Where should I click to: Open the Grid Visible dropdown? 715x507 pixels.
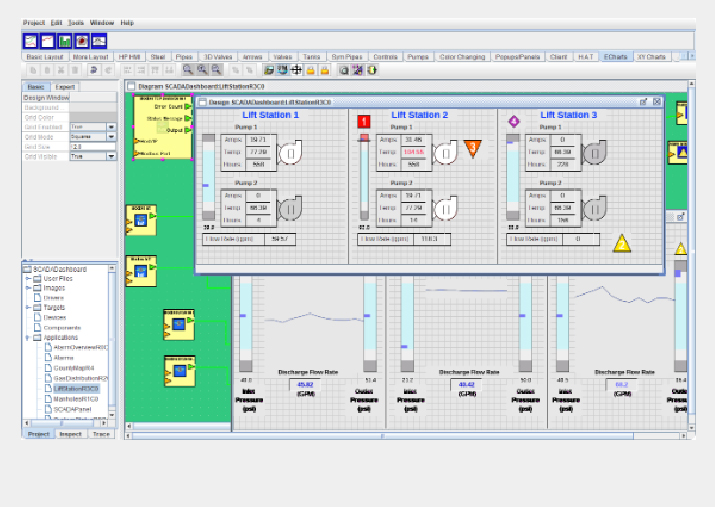pyautogui.click(x=111, y=156)
